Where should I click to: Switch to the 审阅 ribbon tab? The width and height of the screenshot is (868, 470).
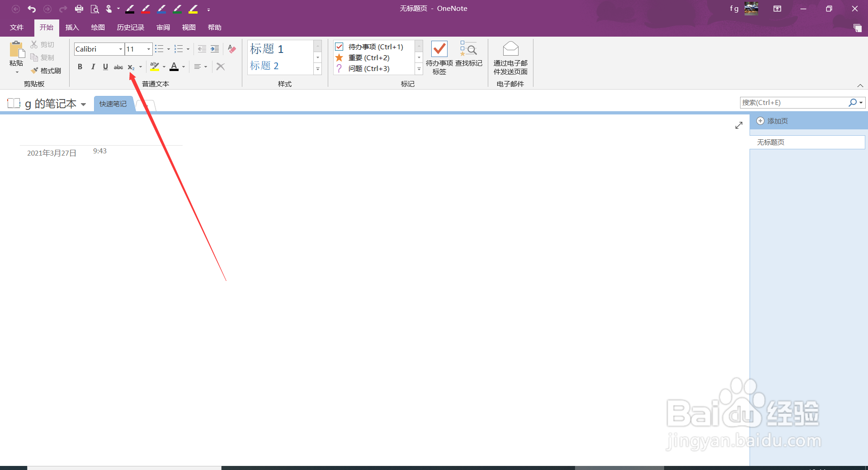click(x=163, y=28)
